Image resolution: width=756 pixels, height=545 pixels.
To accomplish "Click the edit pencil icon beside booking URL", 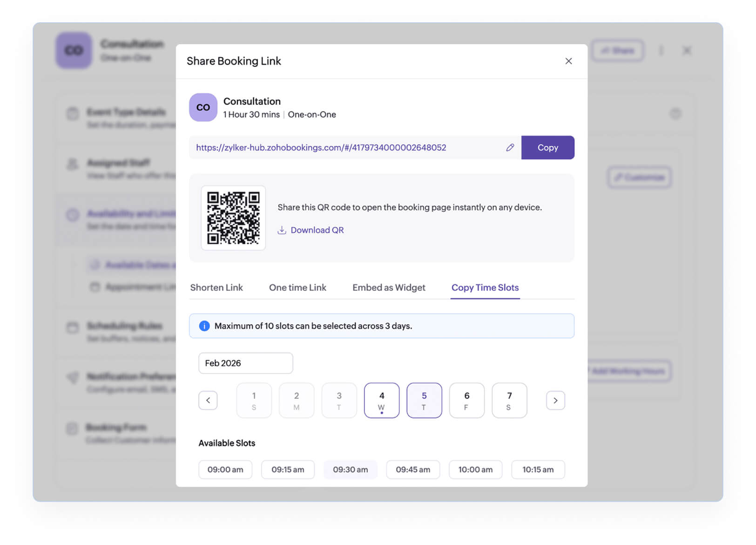I will 510,147.
